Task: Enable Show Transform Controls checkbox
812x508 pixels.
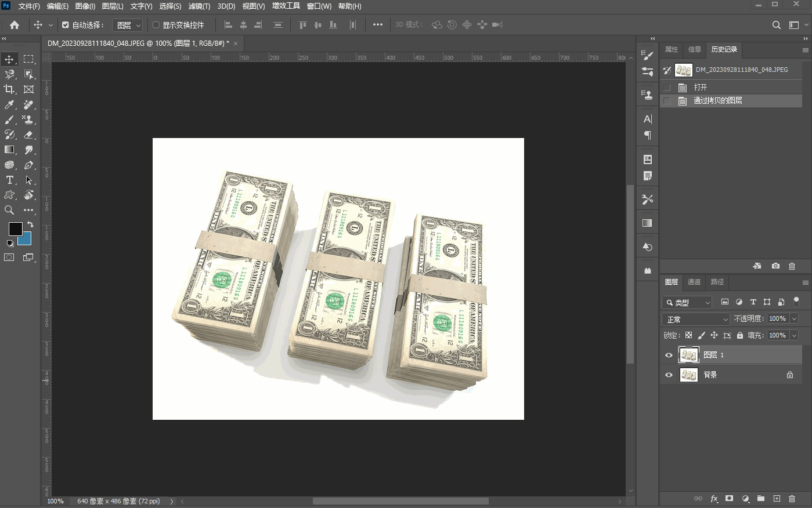Action: click(x=156, y=25)
